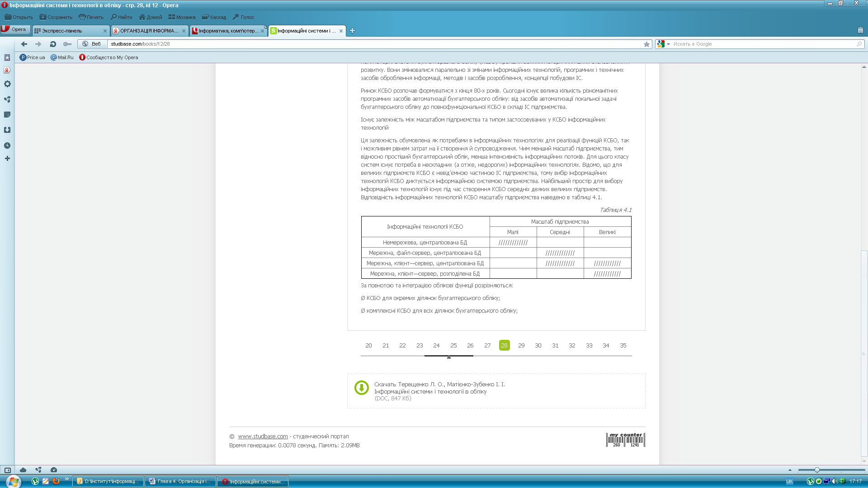Click the green download arrow icon
Image resolution: width=868 pixels, height=488 pixels.
click(x=362, y=388)
